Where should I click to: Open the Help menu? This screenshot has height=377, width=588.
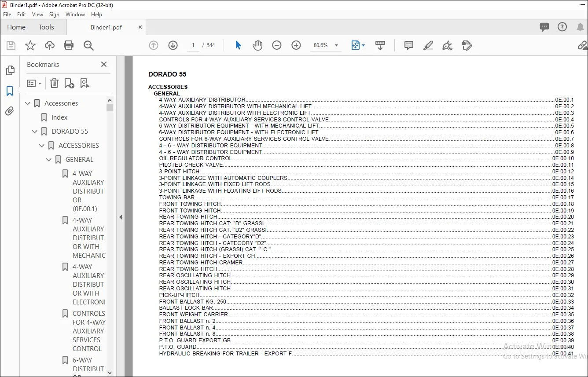pyautogui.click(x=96, y=15)
